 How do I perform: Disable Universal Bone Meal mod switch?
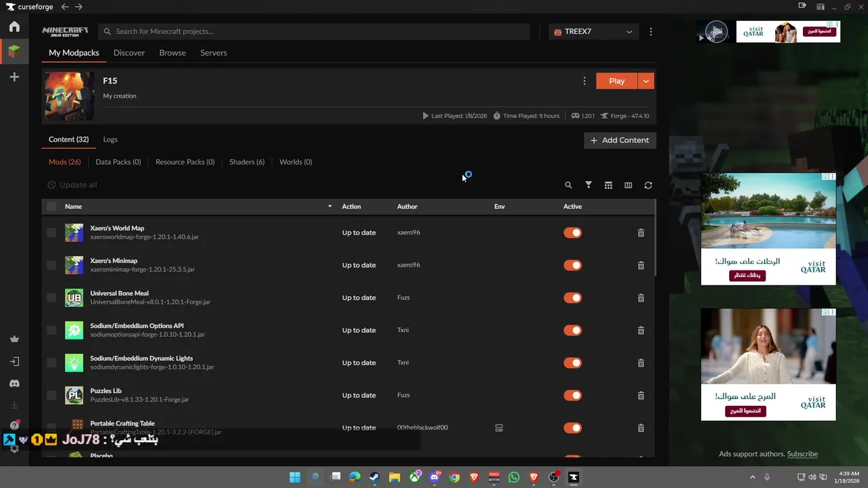pos(573,298)
